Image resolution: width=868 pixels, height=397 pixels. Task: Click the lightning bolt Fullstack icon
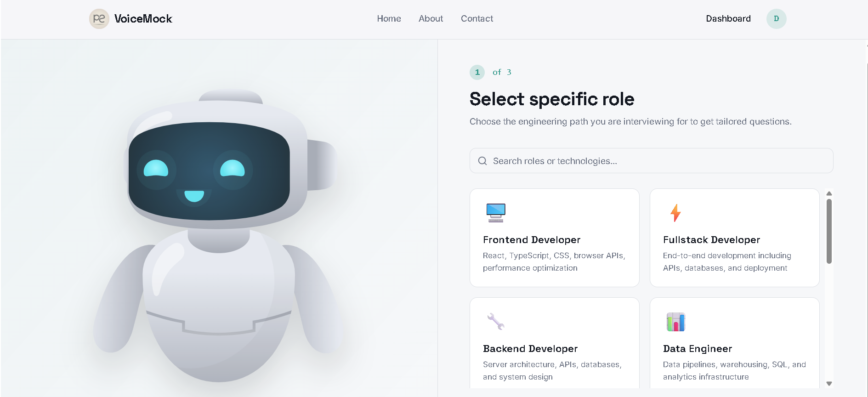tap(675, 213)
